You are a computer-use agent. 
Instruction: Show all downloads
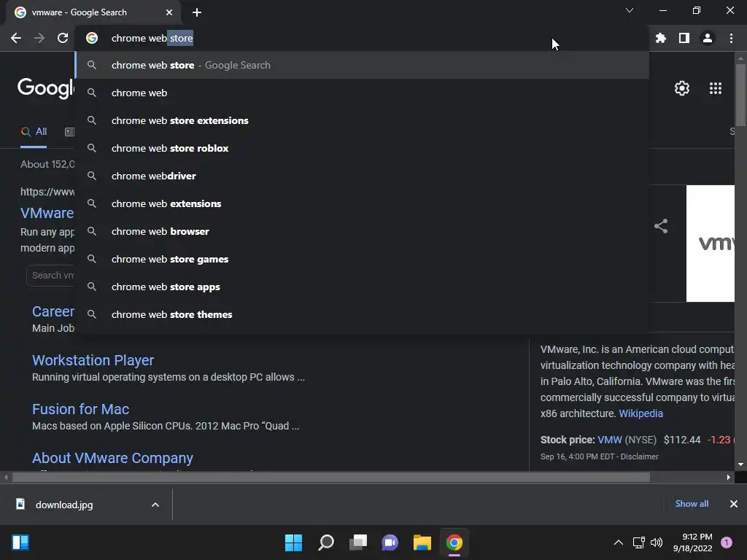coord(692,504)
